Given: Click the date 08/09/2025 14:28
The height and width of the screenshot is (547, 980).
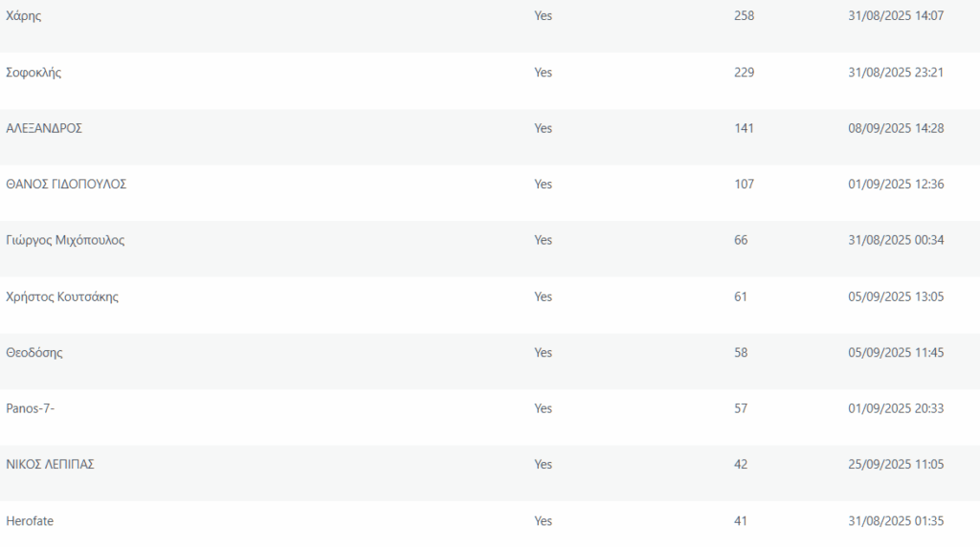Looking at the screenshot, I should click(x=896, y=128).
